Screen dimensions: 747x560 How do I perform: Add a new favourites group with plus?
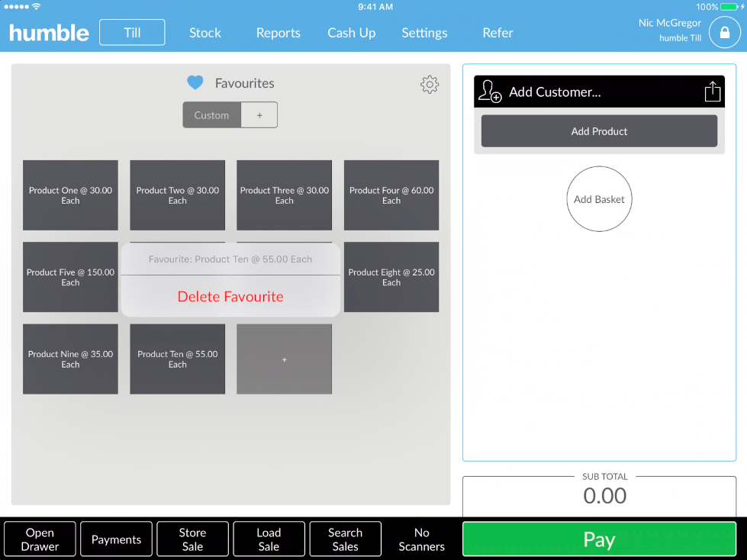(x=259, y=114)
